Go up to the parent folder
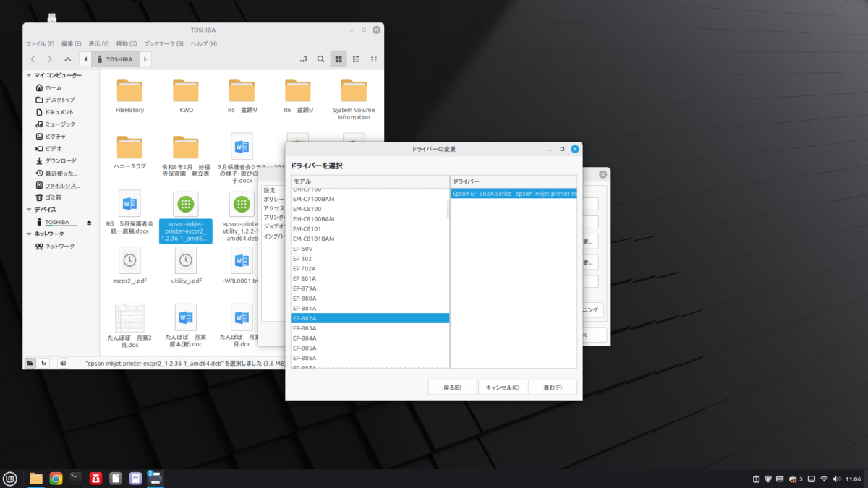 coord(67,59)
